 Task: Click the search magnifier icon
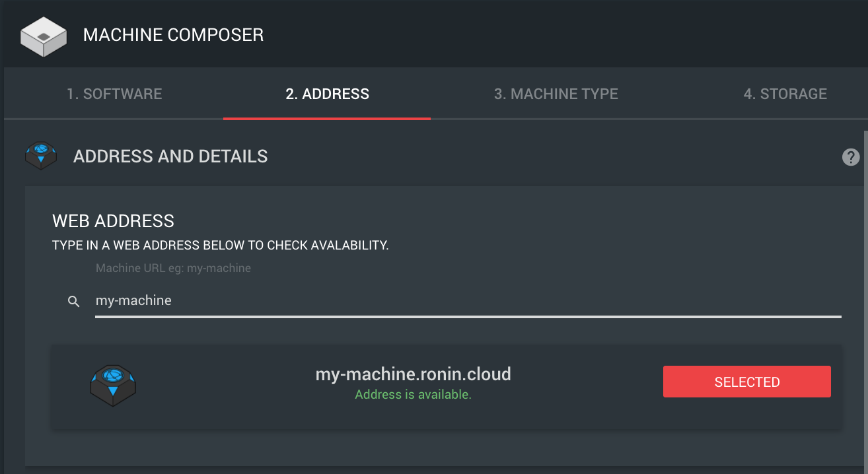coord(74,302)
